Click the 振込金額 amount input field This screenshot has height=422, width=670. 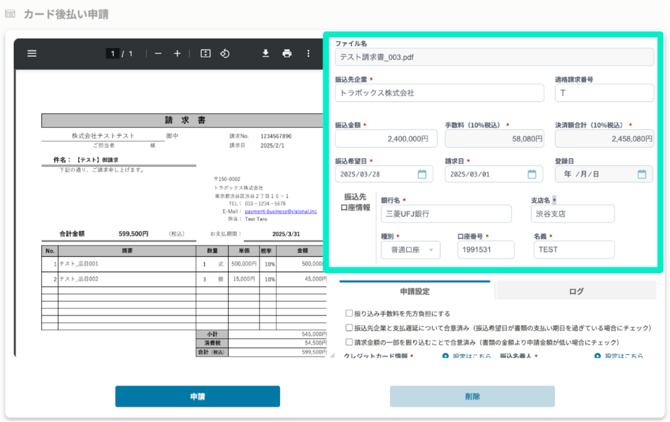(x=385, y=139)
